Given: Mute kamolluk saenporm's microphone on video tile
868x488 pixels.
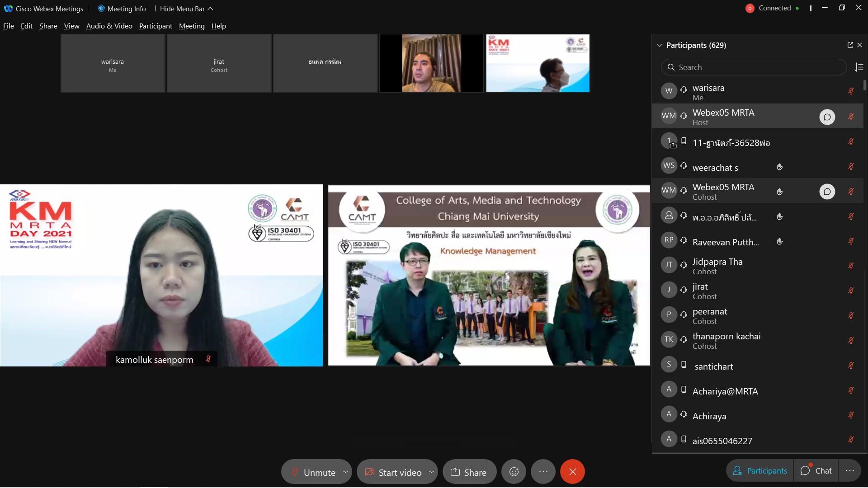Looking at the screenshot, I should pos(208,359).
